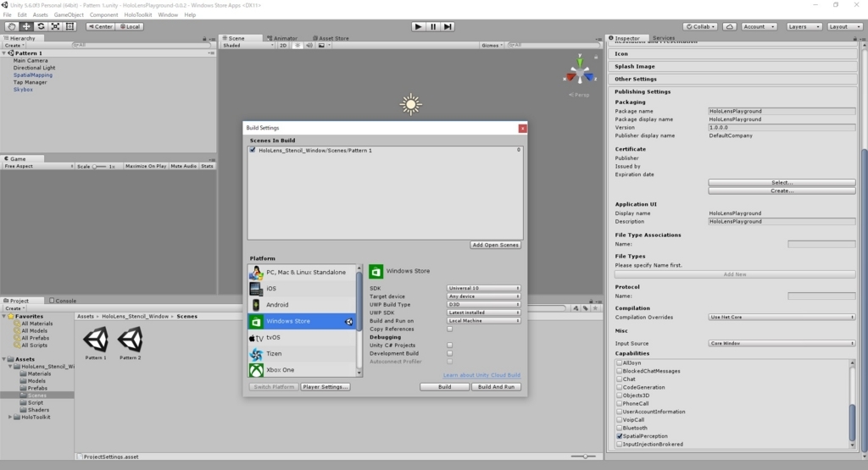Open Input Source Core Window dropdown
The image size is (868, 470).
[x=782, y=343]
